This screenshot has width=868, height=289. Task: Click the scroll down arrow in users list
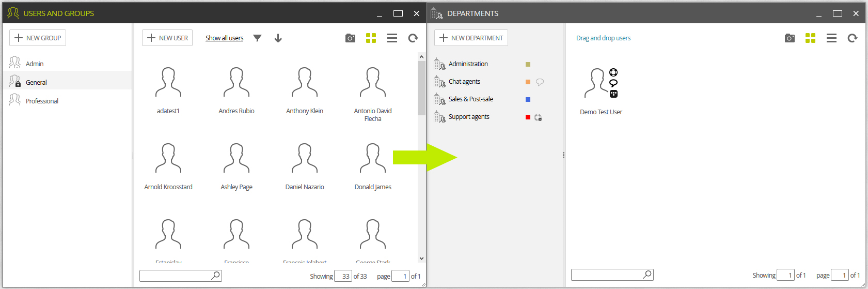point(421,258)
